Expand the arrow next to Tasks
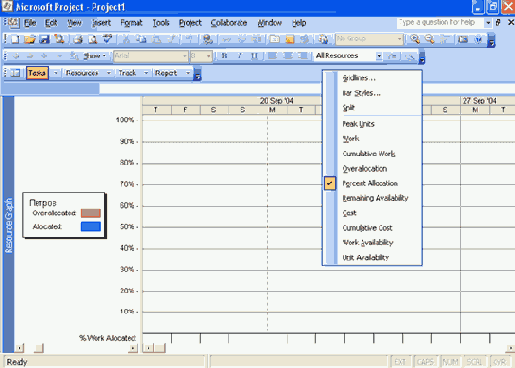The image size is (515, 368). (x=56, y=73)
